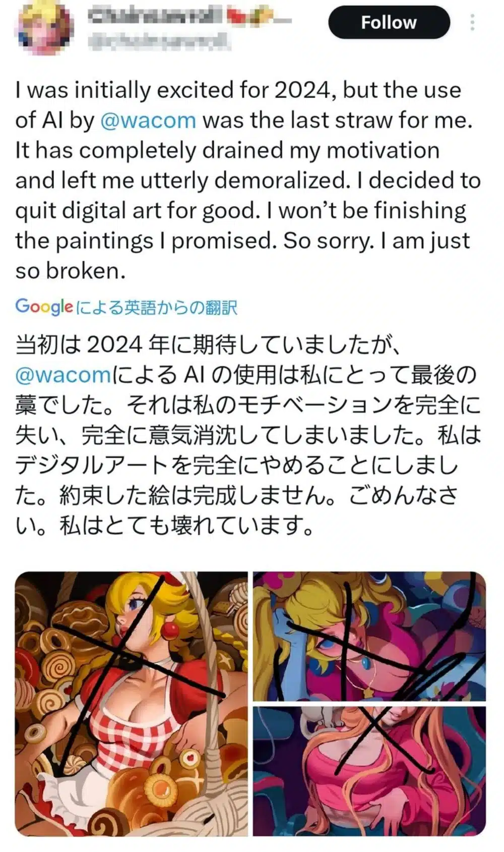Open the more options three-dot menu
The width and height of the screenshot is (504, 852).
[473, 22]
